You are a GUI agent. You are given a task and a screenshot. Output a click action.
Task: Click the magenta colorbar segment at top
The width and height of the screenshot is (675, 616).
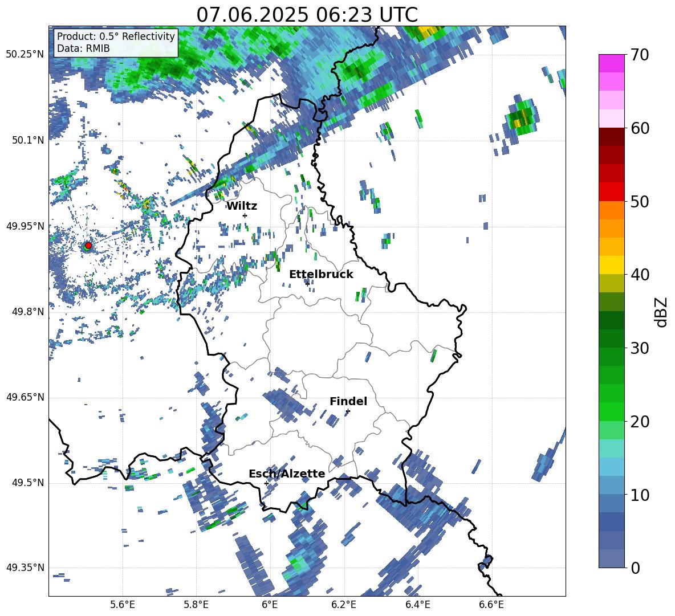611,63
